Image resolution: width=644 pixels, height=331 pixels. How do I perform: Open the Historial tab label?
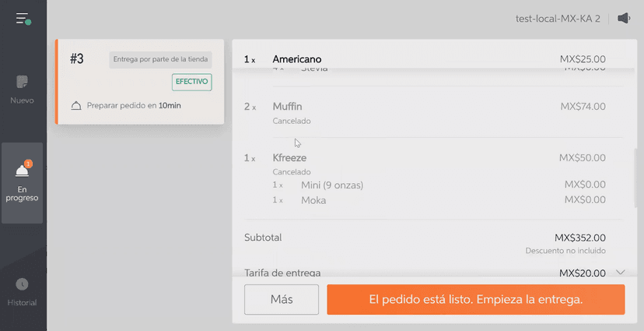pyautogui.click(x=23, y=302)
